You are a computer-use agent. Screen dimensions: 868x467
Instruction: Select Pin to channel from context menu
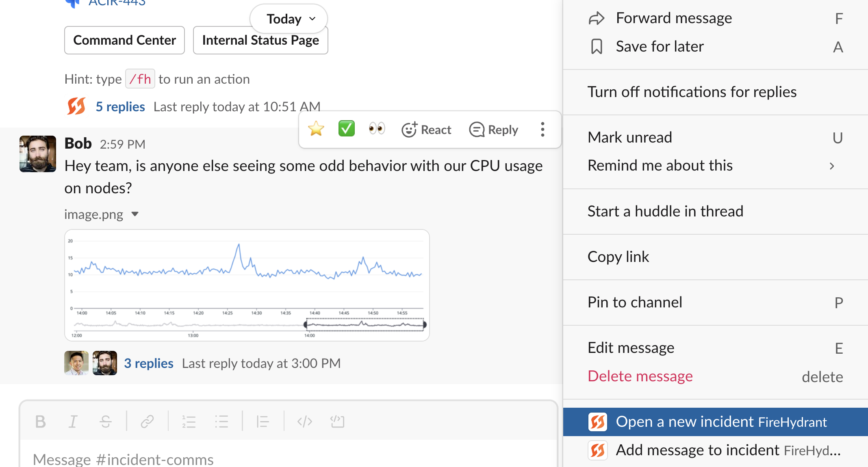tap(636, 301)
